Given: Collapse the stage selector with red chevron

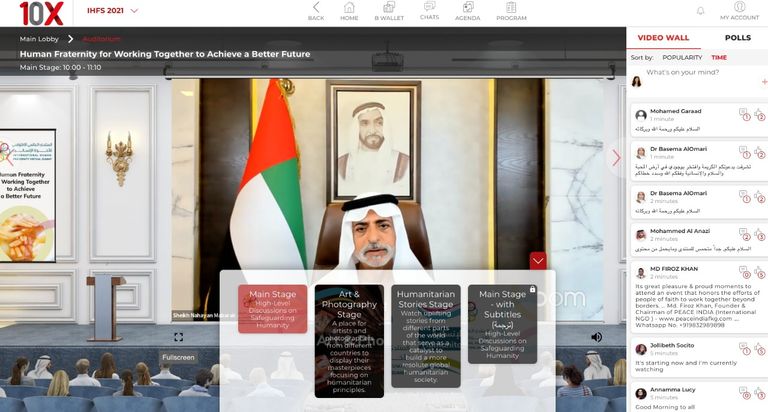Looking at the screenshot, I should click(538, 261).
